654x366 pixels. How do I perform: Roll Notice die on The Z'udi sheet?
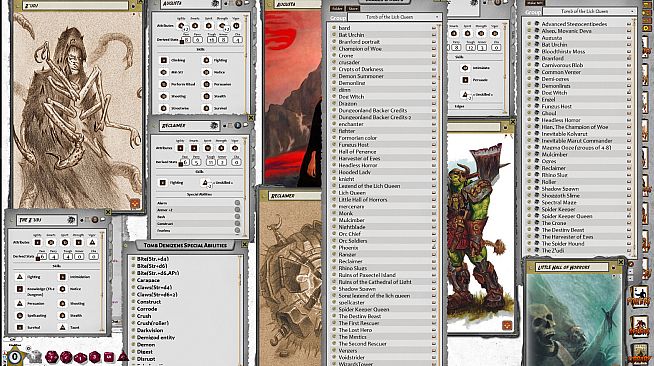point(63,289)
